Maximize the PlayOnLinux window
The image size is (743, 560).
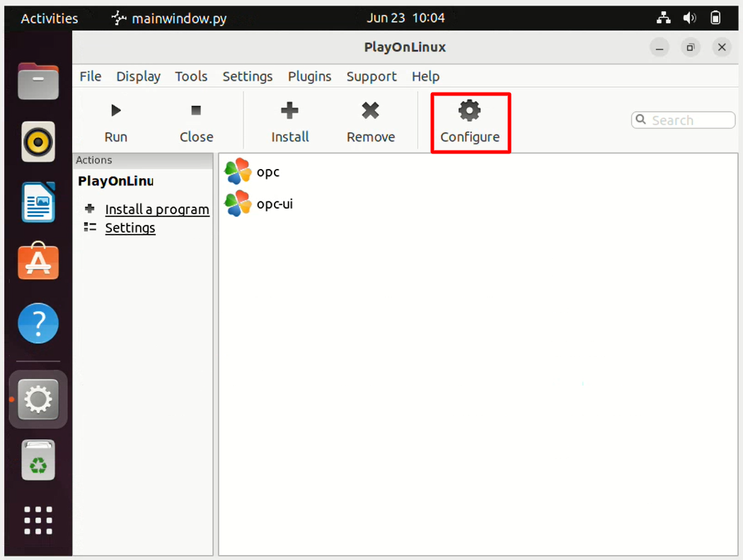point(691,47)
